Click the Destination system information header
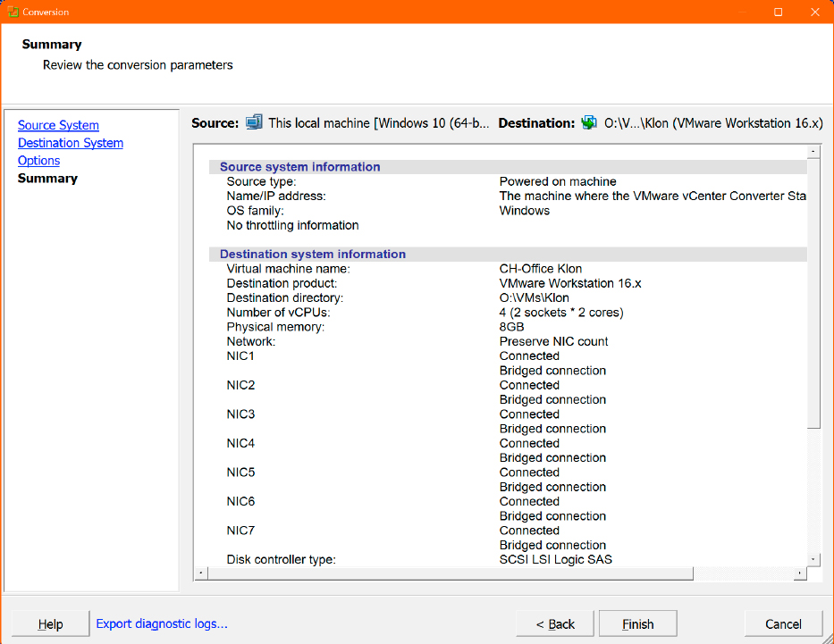Viewport: 834px width, 644px height. [508, 254]
